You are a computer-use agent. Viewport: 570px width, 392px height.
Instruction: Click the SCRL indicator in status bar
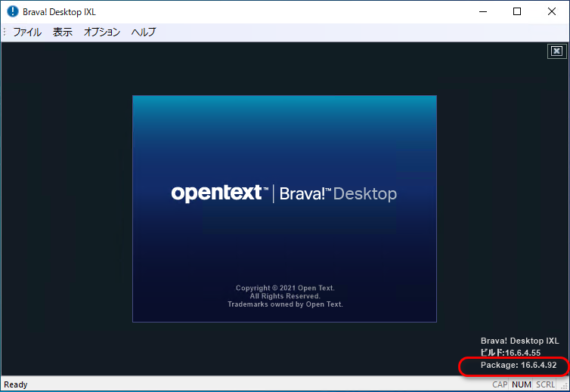point(545,384)
